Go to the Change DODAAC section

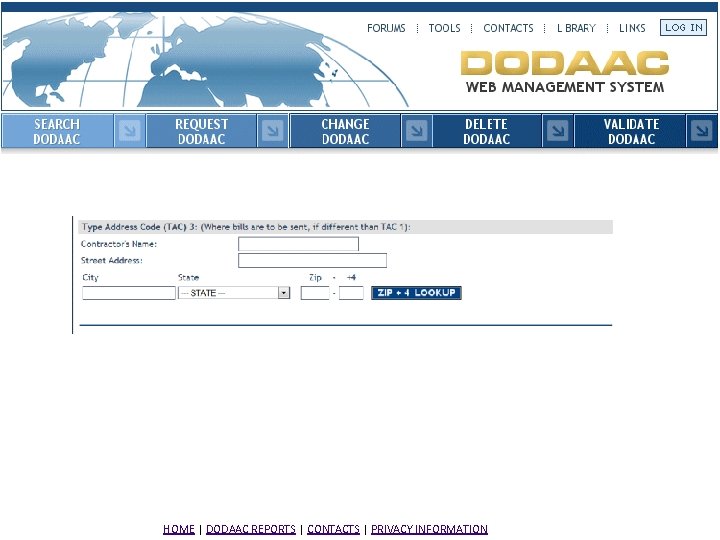[345, 131]
